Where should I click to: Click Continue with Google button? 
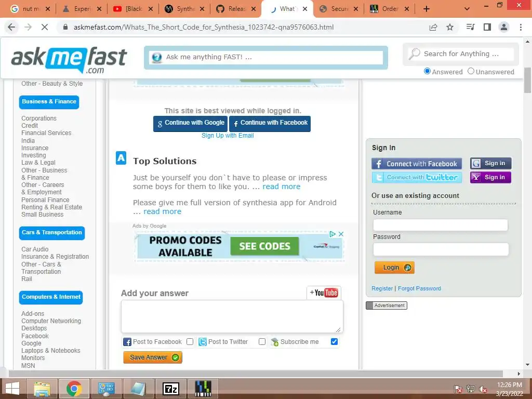click(190, 124)
